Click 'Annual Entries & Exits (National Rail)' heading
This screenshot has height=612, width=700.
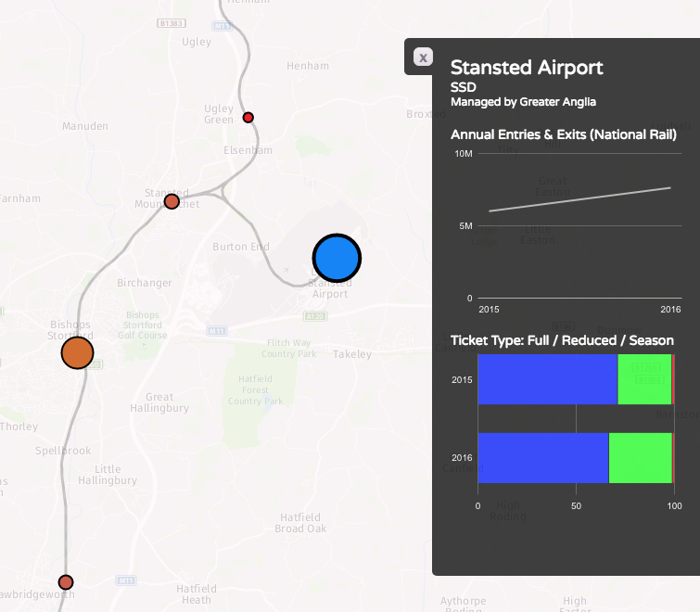click(564, 134)
